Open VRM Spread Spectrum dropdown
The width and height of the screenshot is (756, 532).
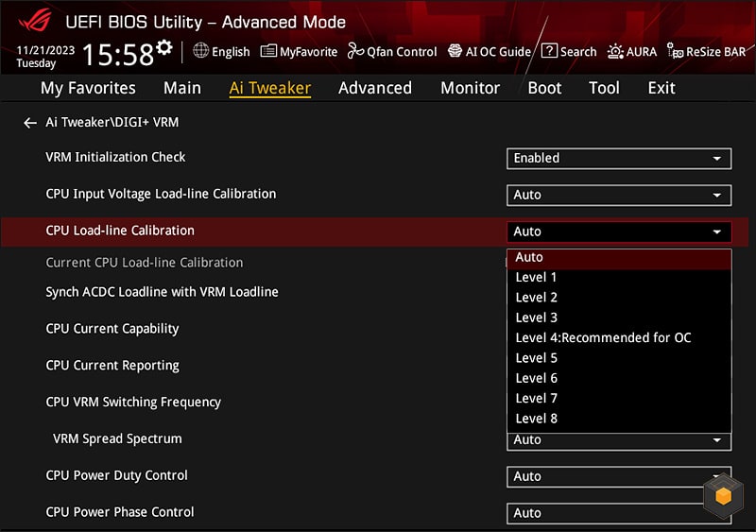(x=619, y=441)
